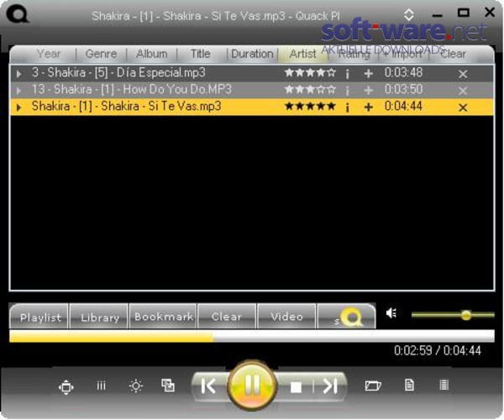Remove Si Te Vas.mp3 from playlist
504x420 pixels.
(463, 108)
